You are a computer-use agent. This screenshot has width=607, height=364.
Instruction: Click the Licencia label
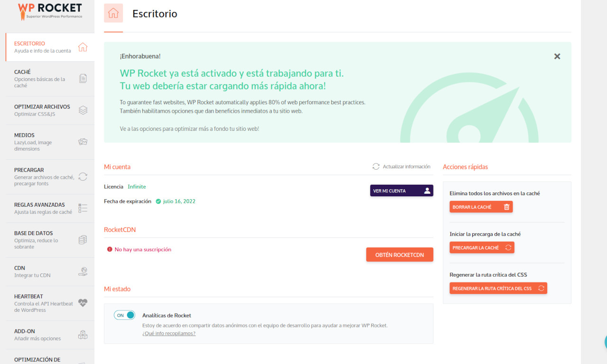tap(113, 187)
